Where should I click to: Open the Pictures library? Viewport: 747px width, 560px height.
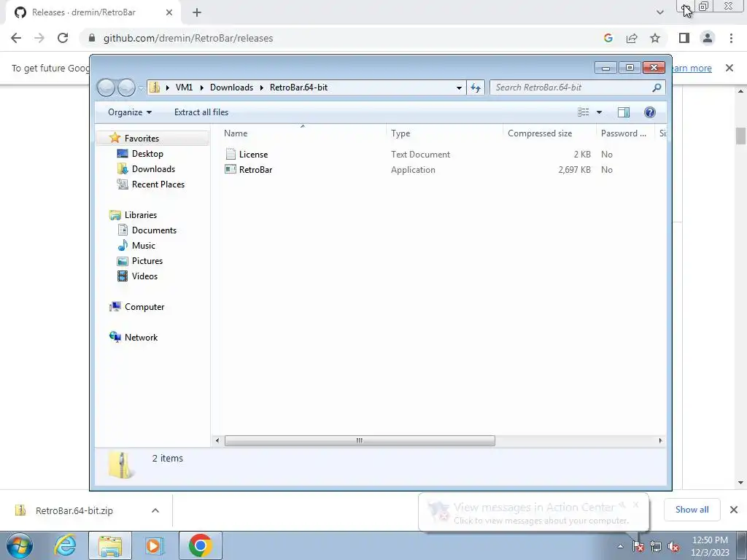point(147,261)
